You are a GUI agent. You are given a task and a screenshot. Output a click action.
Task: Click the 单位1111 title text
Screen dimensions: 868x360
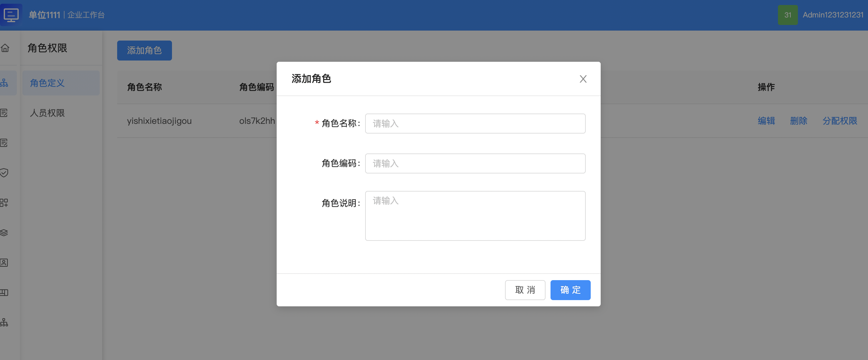pyautogui.click(x=45, y=15)
